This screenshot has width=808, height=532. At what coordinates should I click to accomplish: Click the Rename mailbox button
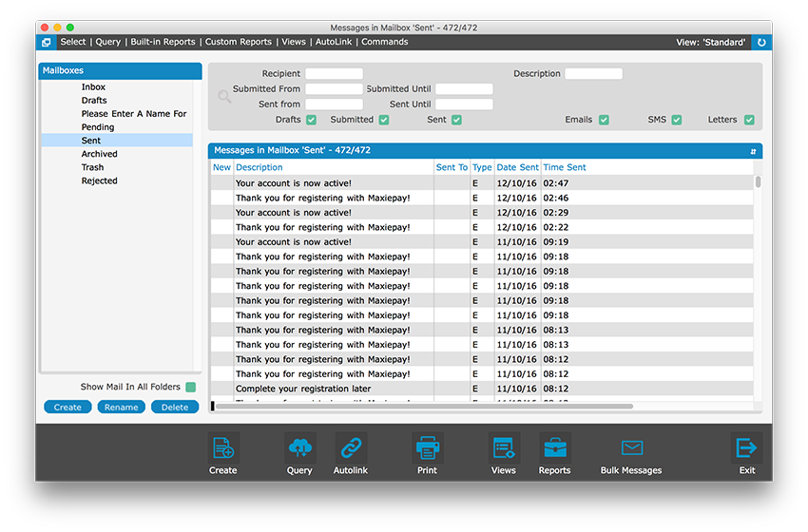point(121,407)
